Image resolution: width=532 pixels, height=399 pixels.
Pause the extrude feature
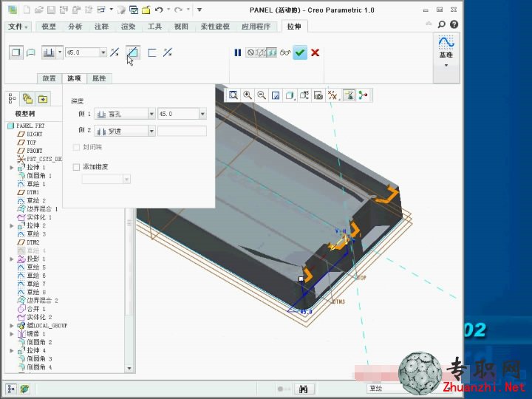[237, 52]
